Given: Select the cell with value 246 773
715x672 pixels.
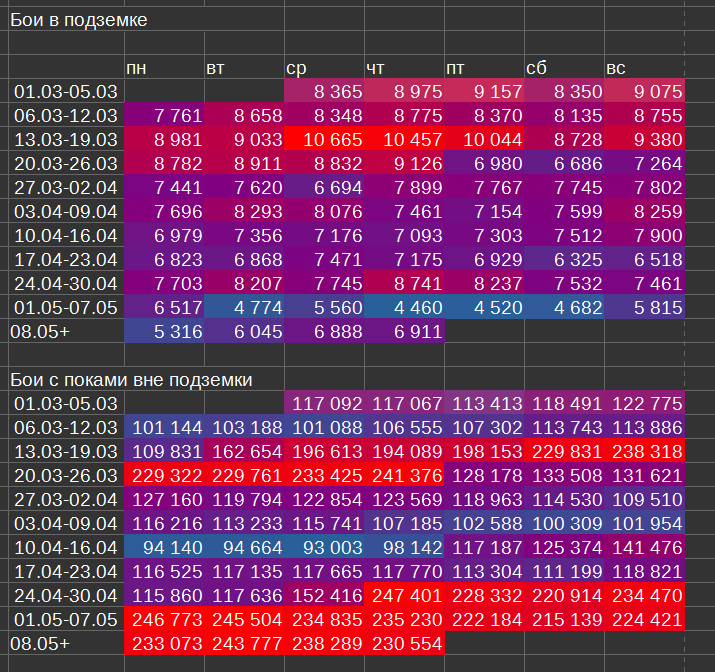Looking at the screenshot, I should (164, 620).
